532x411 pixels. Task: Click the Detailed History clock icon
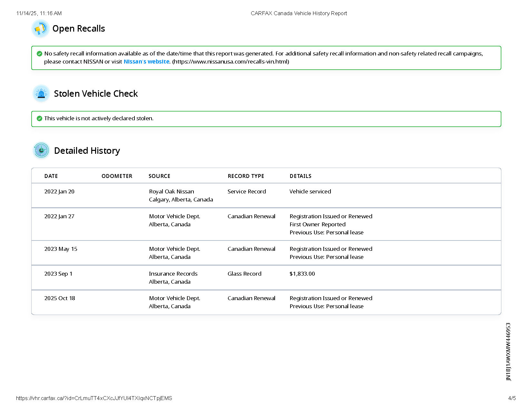tap(41, 150)
